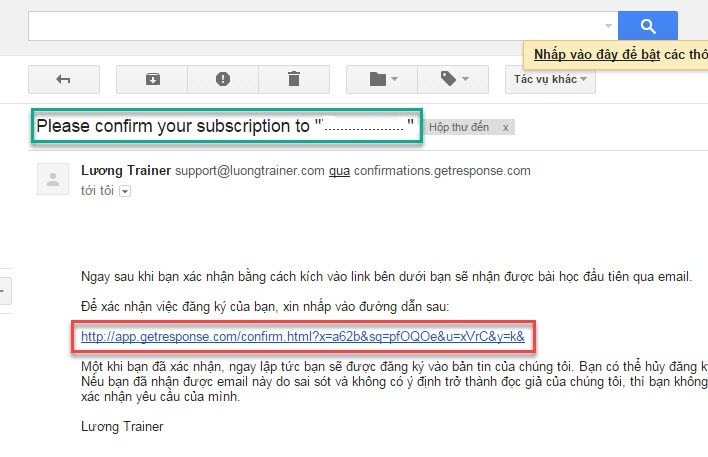
Task: Click the sender avatar placeholder
Action: tap(53, 179)
